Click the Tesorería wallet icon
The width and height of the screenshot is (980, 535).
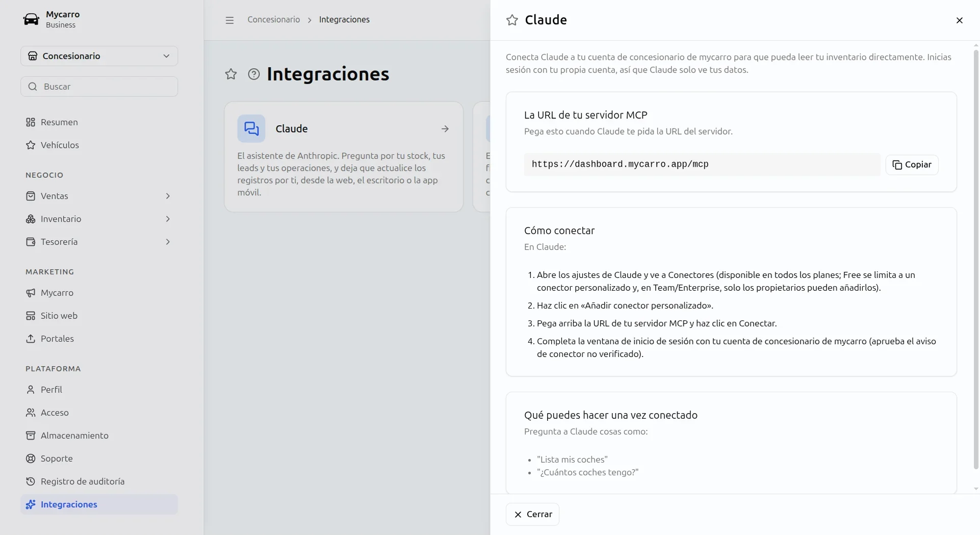click(31, 242)
